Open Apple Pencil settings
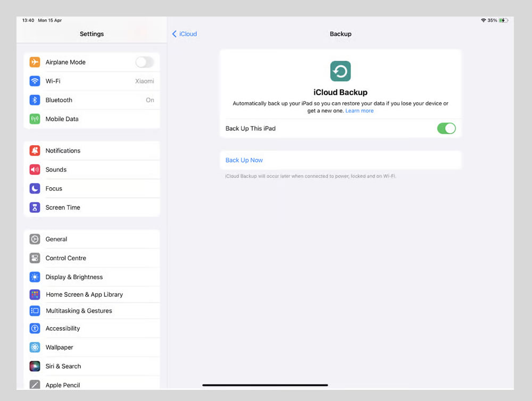The width and height of the screenshot is (532, 401). [x=92, y=383]
